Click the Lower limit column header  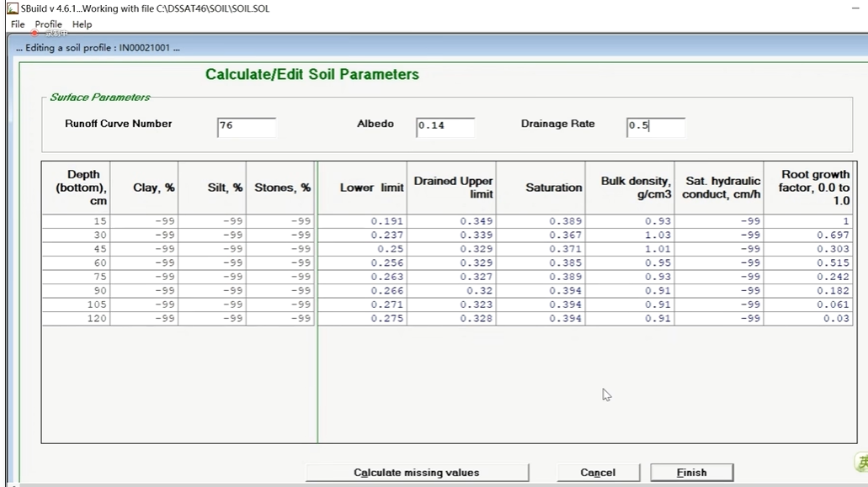[363, 188]
